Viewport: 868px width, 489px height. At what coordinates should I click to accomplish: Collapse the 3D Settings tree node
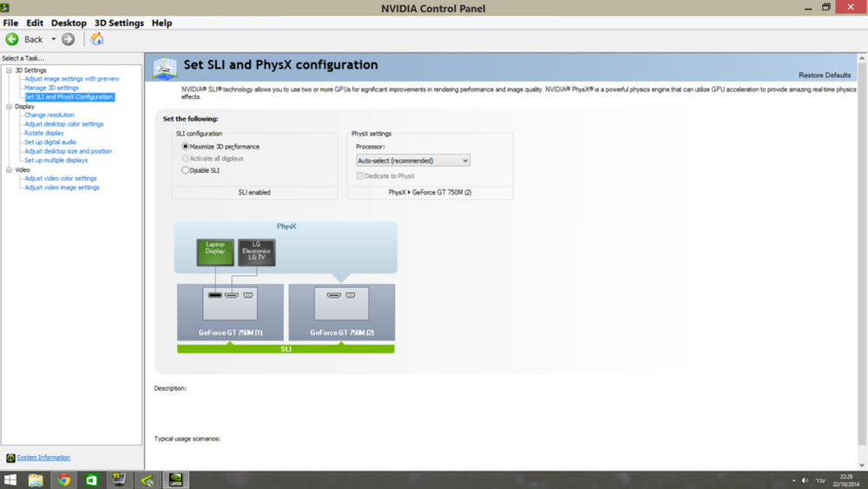10,70
